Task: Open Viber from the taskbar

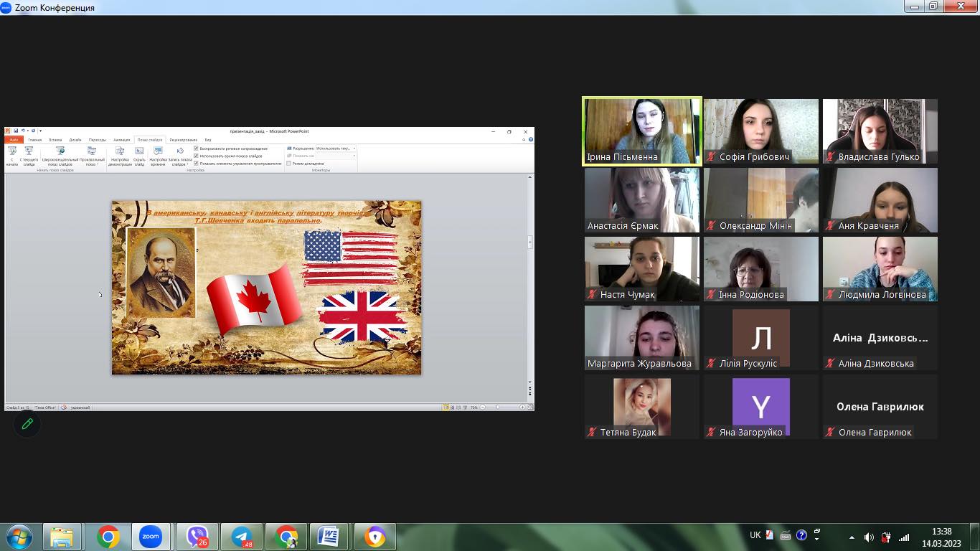Action: [x=197, y=536]
